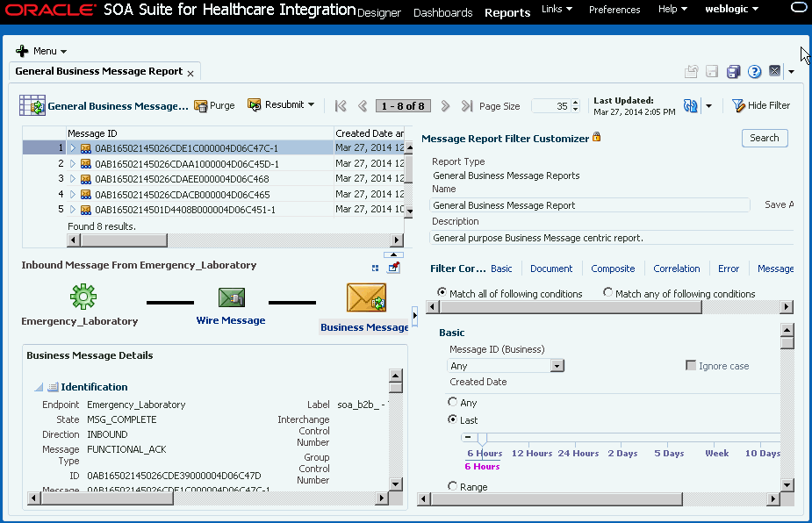Image resolution: width=812 pixels, height=523 pixels.
Task: Open the Reports page
Action: [x=507, y=13]
